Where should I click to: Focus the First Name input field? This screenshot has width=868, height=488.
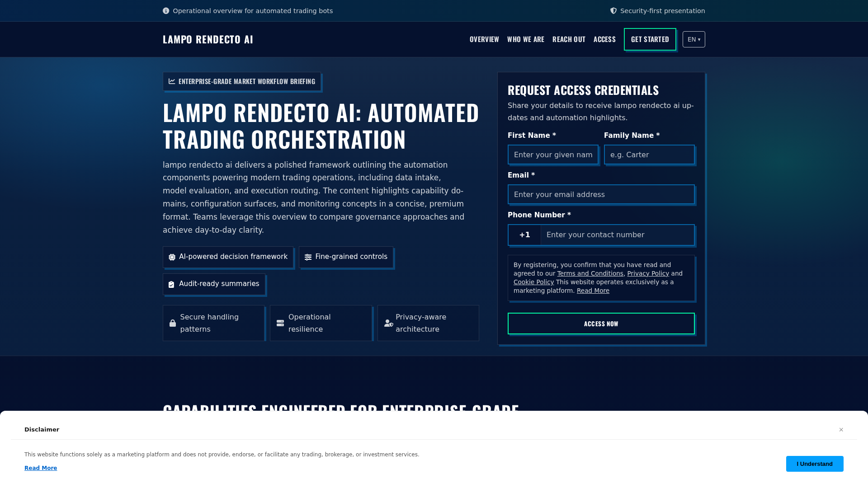(x=553, y=155)
